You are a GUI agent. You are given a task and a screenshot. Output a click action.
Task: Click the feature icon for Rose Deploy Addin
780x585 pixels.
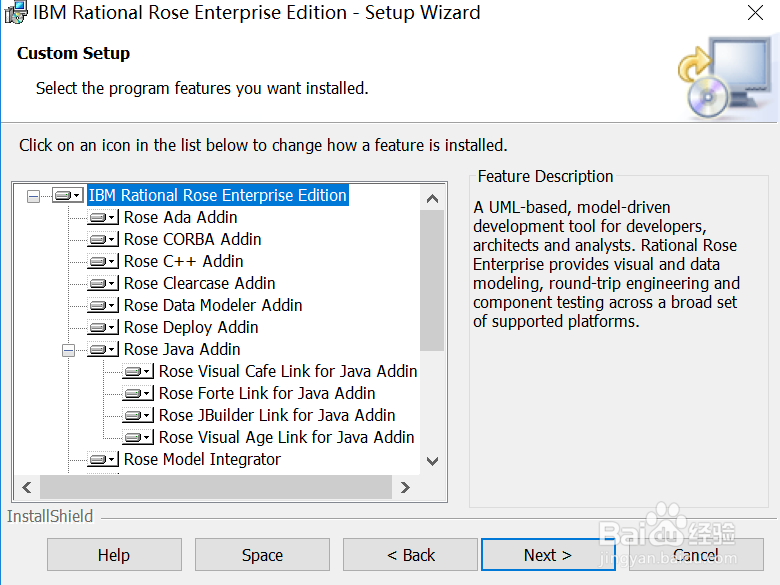click(103, 328)
